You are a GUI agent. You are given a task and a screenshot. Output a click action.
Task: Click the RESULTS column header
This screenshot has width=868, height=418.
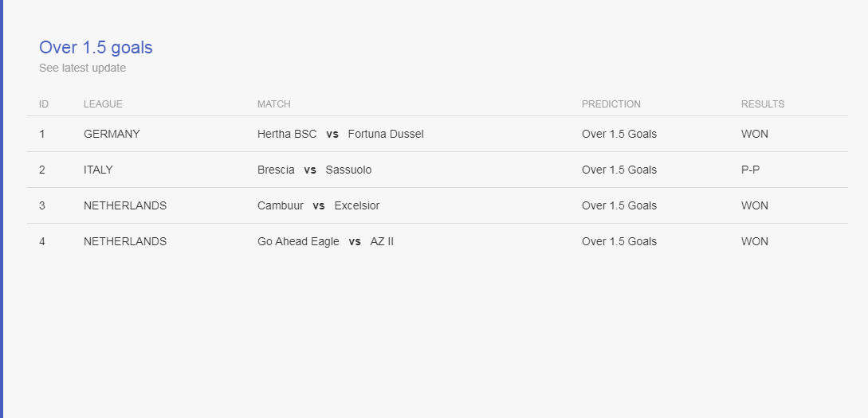click(x=762, y=104)
